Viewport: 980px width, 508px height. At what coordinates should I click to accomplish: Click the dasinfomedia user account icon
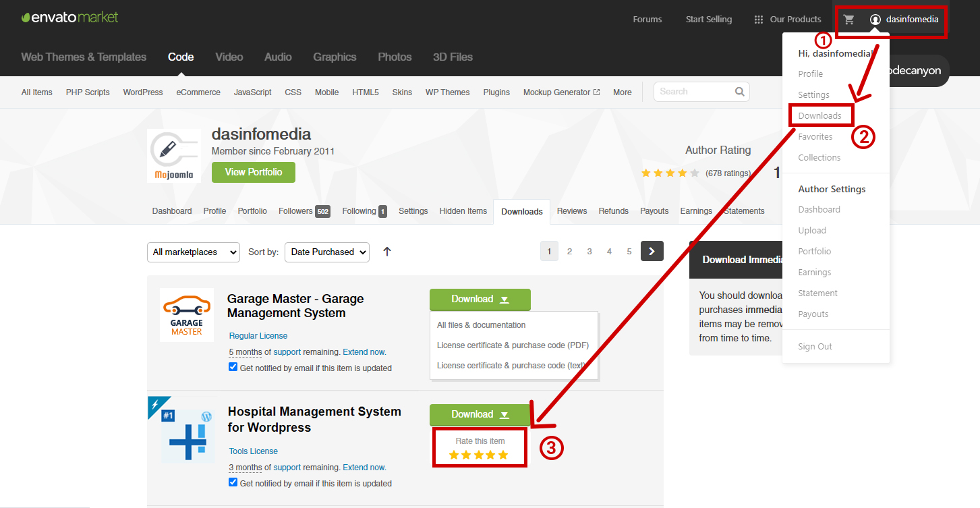875,20
